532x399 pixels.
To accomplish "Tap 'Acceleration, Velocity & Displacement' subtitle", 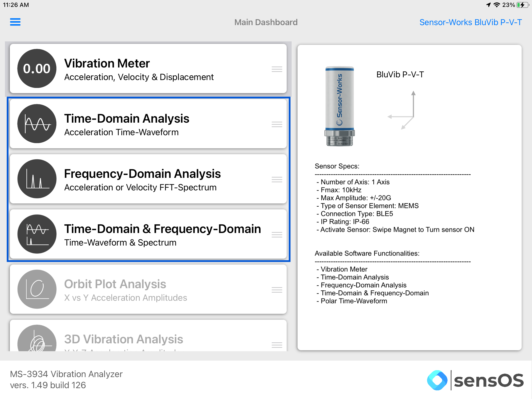I will point(139,77).
